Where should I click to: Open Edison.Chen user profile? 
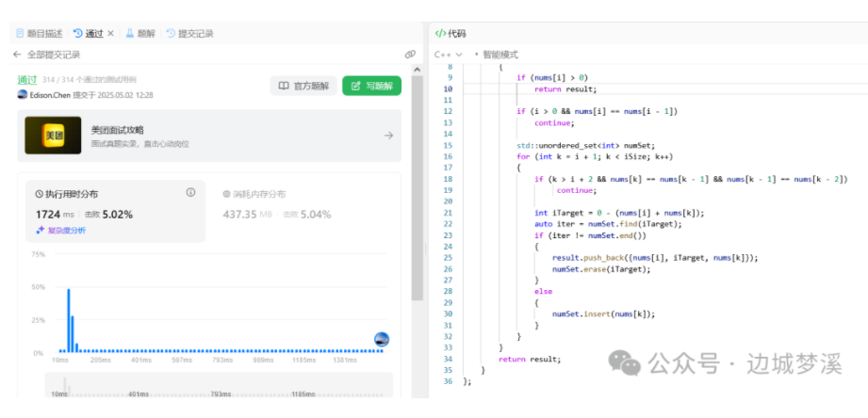click(50, 95)
